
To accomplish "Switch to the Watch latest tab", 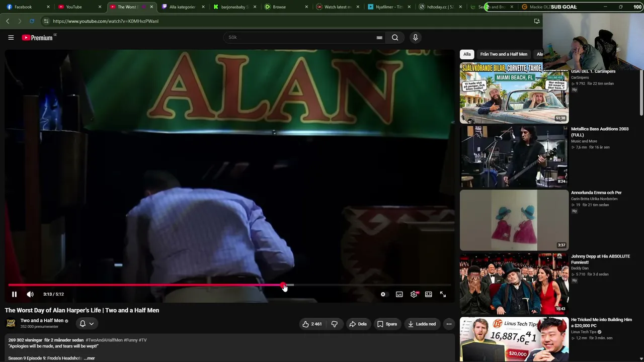I will coord(338,7).
